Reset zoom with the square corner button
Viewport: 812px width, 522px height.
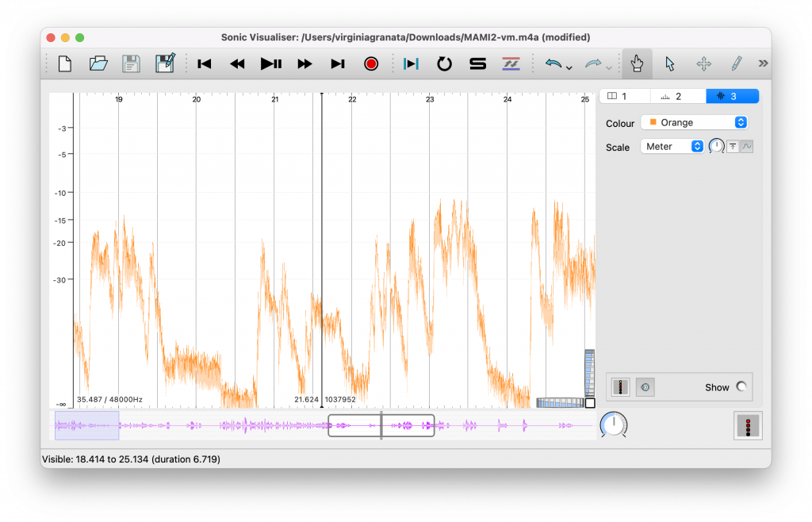[x=590, y=402]
